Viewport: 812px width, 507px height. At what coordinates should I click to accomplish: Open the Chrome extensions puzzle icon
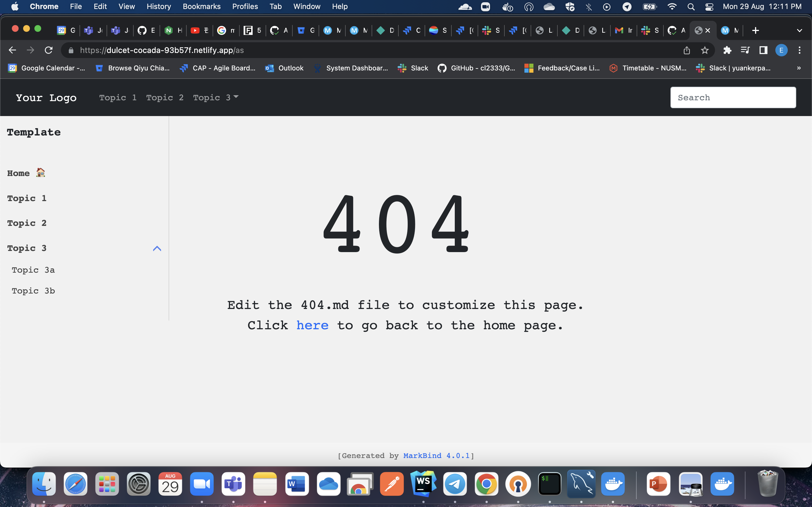(727, 50)
